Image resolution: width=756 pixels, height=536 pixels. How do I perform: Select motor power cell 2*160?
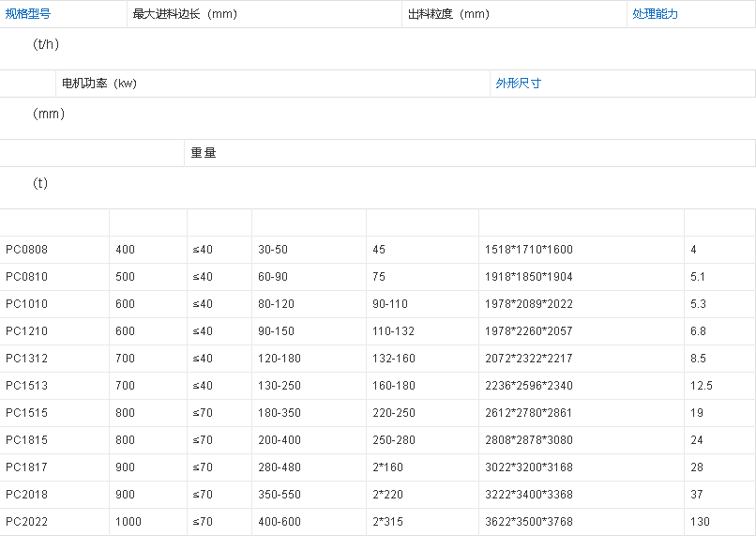tap(387, 467)
